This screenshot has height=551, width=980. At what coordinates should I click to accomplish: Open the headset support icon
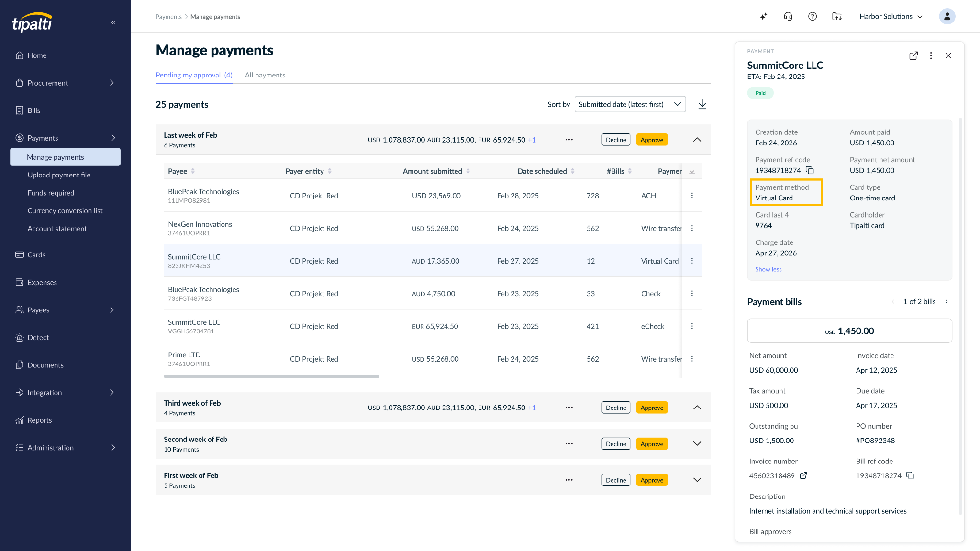788,16
